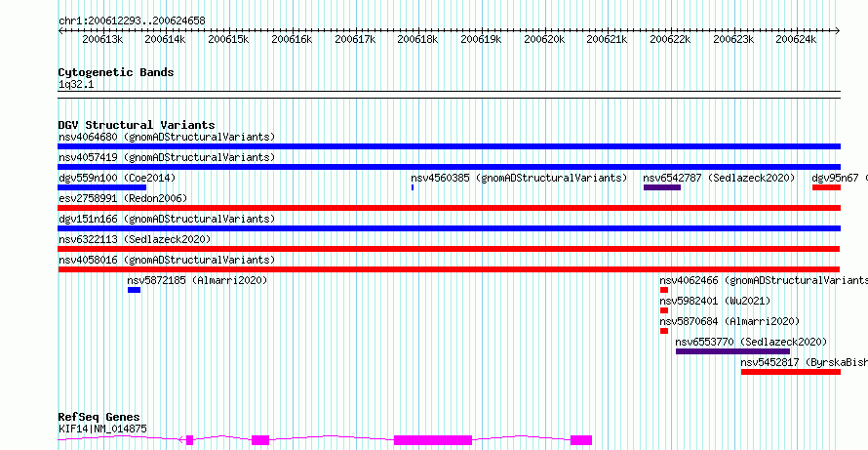Open the nsv6553770 (Sedlazeck2020) label
868x450 pixels.
click(751, 342)
